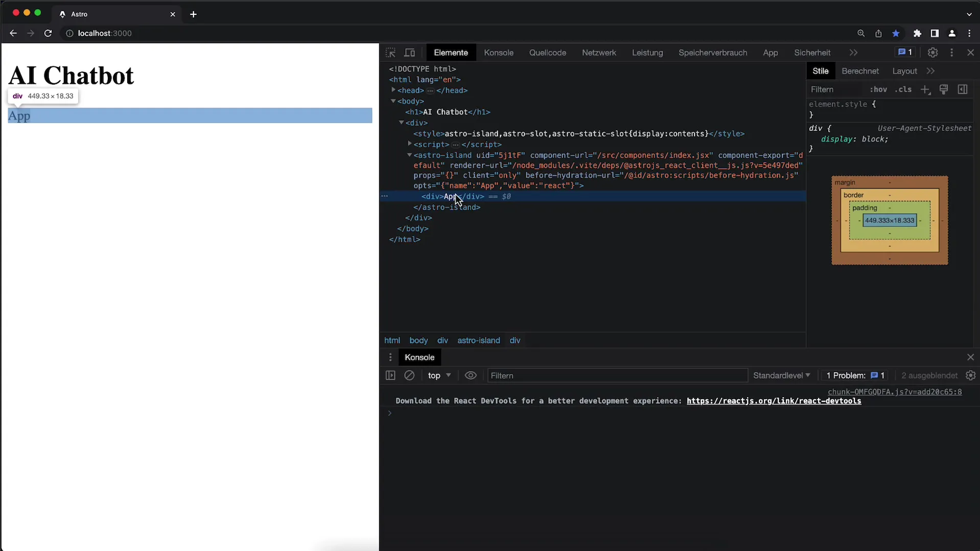
Task: Go back using the browser back arrow
Action: [x=13, y=33]
